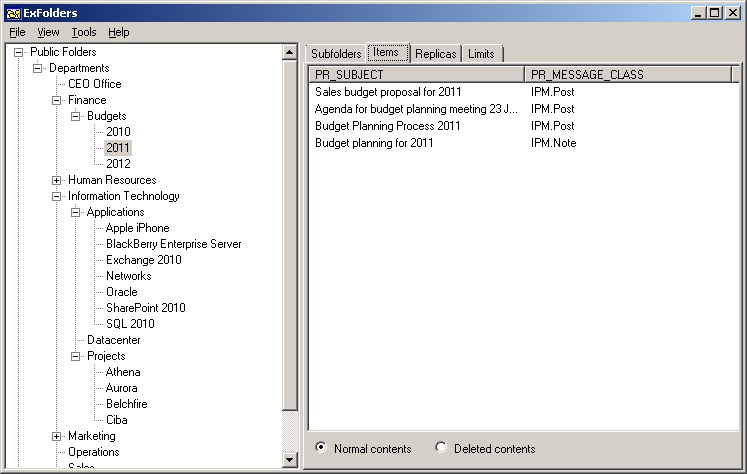This screenshot has width=747, height=474.
Task: Expand the Marketing folder node
Action: (57, 436)
